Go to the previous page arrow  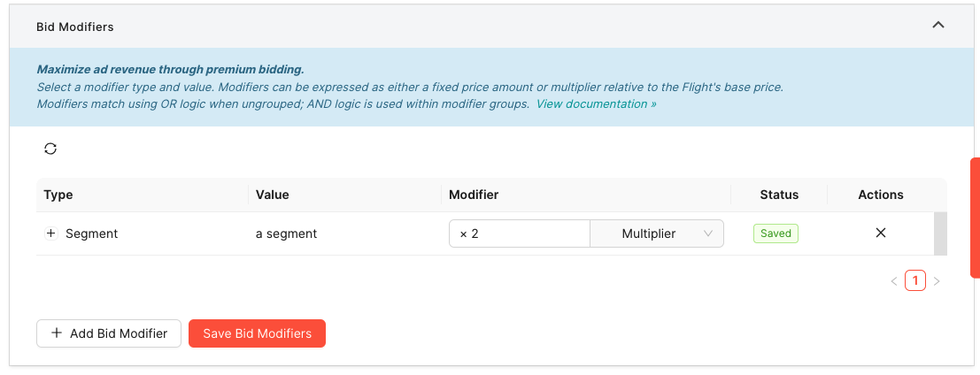tap(894, 281)
